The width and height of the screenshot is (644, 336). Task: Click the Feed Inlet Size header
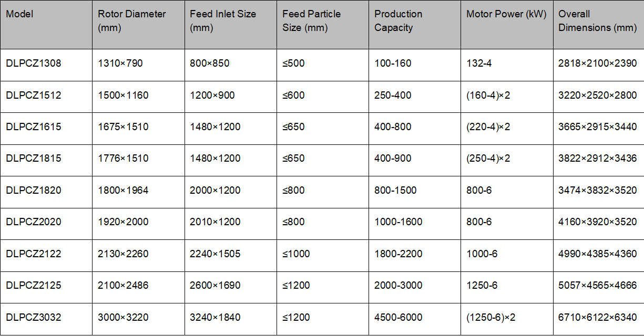(x=231, y=25)
